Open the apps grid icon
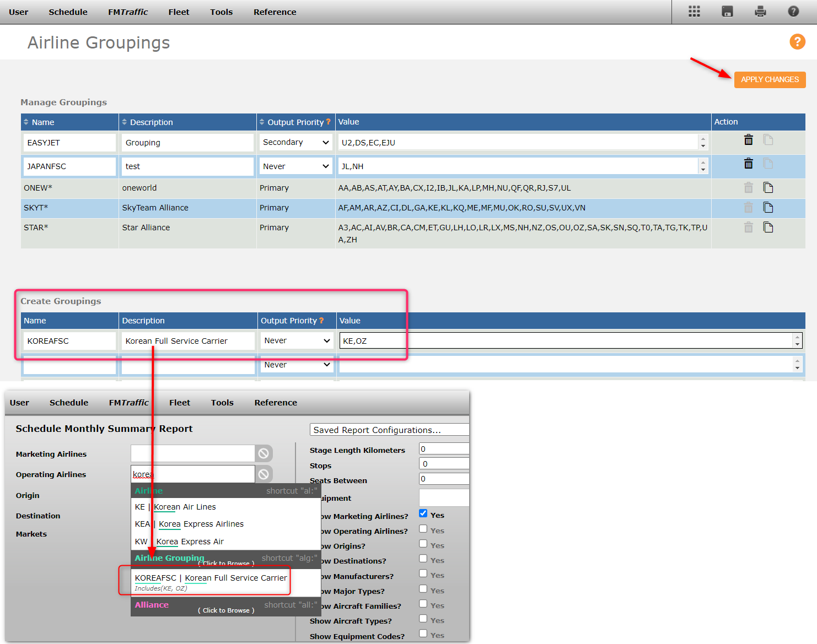Viewport: 817px width, 644px height. 694,12
